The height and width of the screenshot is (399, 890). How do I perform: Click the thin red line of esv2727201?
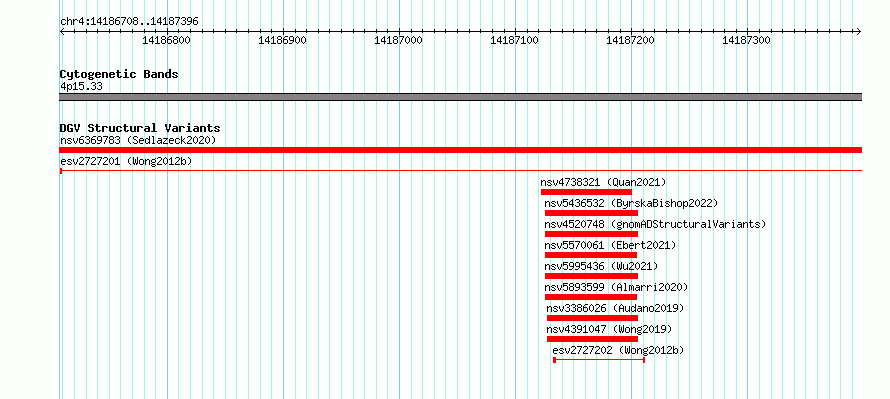click(460, 170)
